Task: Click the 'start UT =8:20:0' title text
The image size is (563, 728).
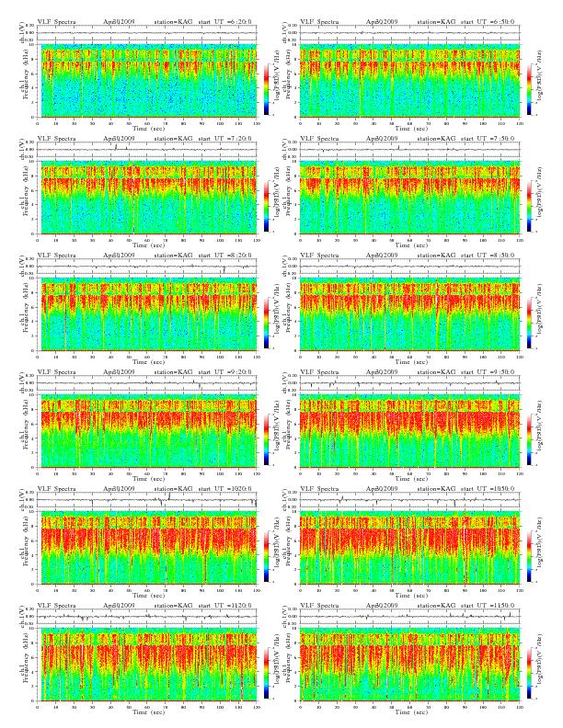Action: click(x=225, y=256)
